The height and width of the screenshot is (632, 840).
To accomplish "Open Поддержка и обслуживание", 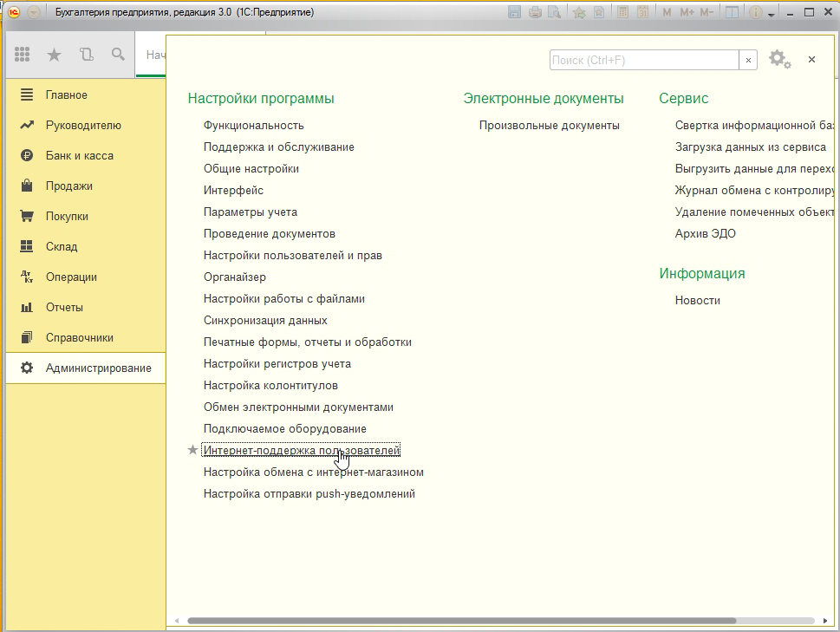I will (x=278, y=147).
